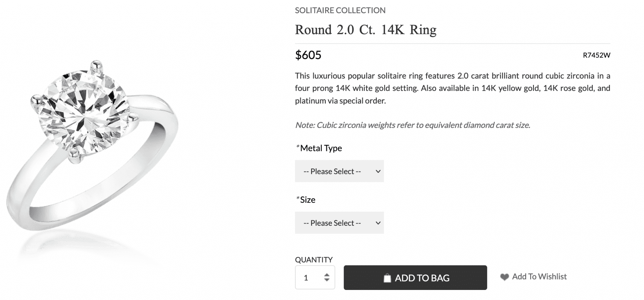Screen dimensions: 644x300
Task: Open the Solitaire Collection category link
Action: [340, 10]
